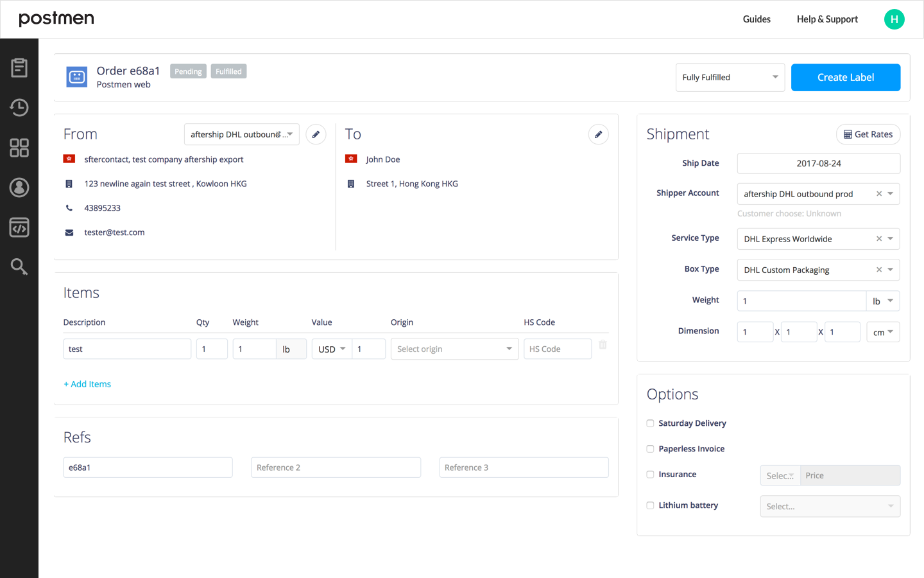Open the USD currency dropdown
924x578 pixels.
[x=332, y=349]
